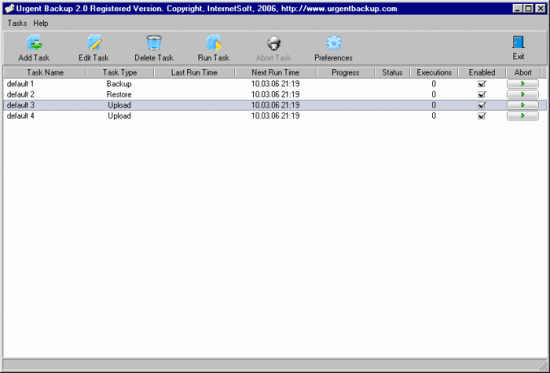Screen dimensions: 550x373
Task: Select the default 1 task row
Action: 275,84
